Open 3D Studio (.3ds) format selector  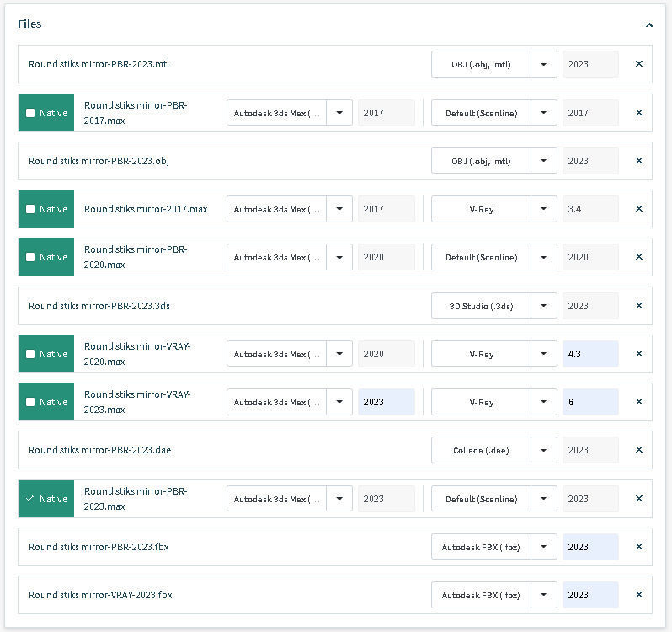click(x=544, y=306)
